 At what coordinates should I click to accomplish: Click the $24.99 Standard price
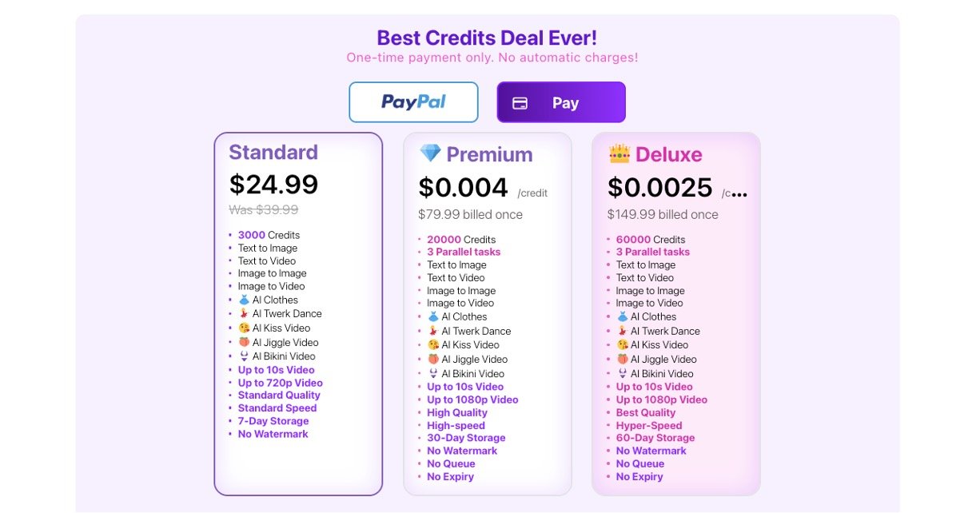point(273,185)
